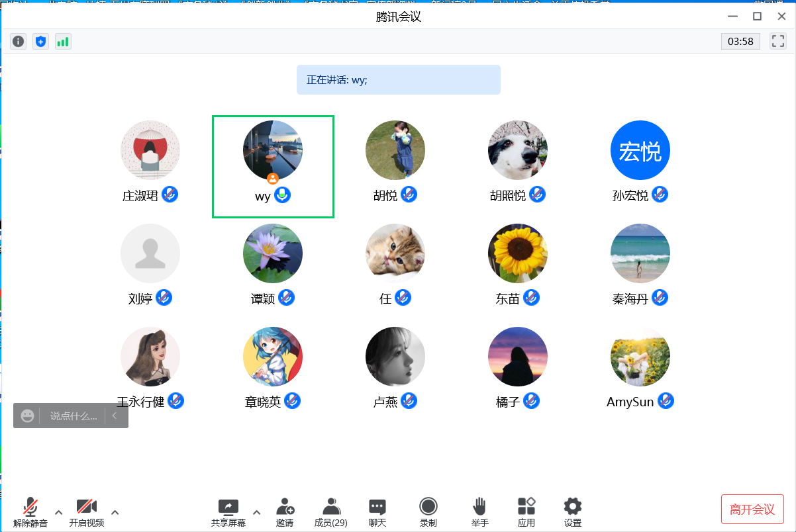This screenshot has height=532, width=796.
Task: Open the 聊天 chat icon
Action: [377, 511]
